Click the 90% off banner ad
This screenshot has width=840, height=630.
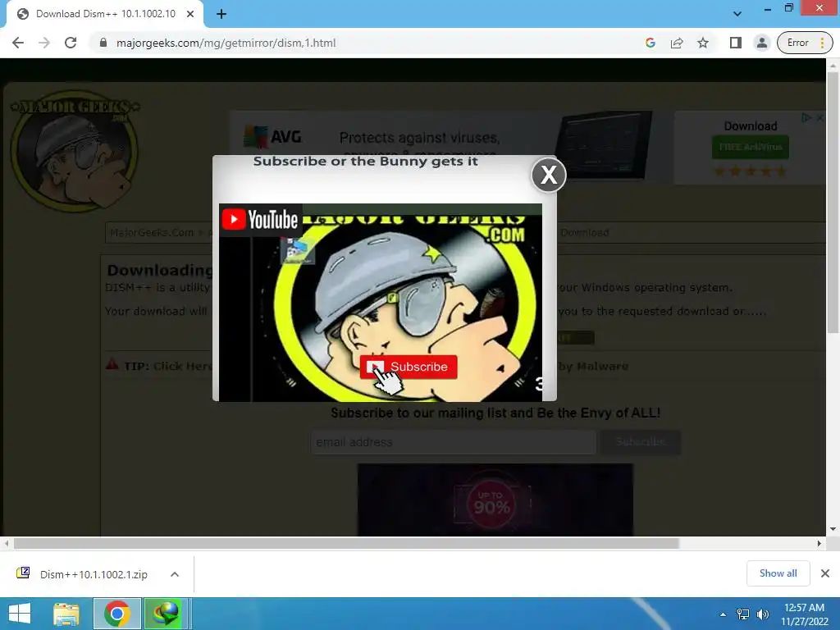tap(495, 500)
